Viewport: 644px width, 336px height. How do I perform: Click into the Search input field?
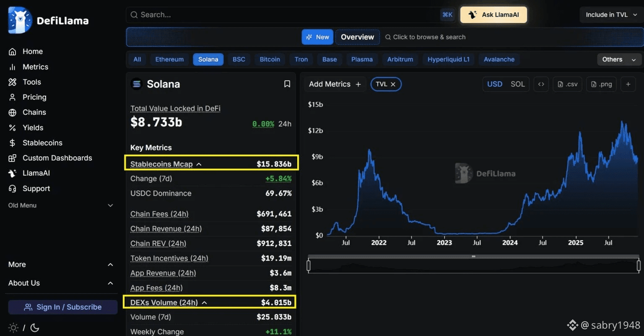(285, 15)
